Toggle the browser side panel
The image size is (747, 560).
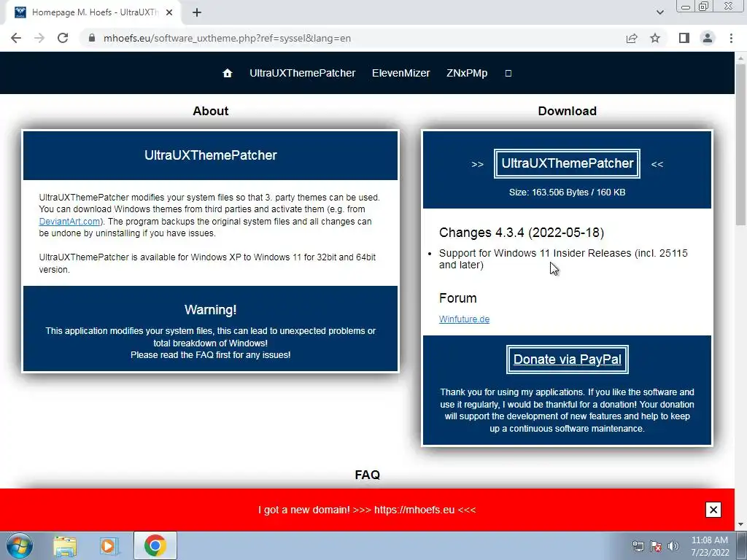684,38
